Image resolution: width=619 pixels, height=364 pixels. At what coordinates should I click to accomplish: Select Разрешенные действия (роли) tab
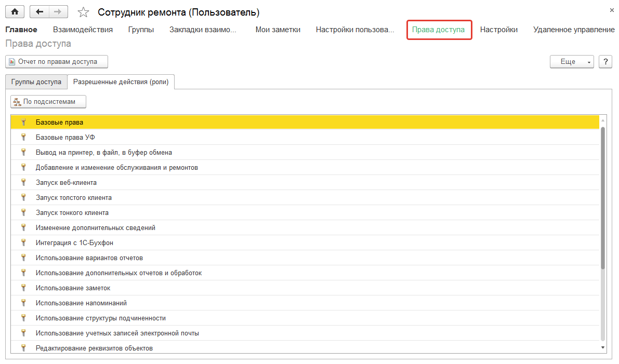coord(121,82)
